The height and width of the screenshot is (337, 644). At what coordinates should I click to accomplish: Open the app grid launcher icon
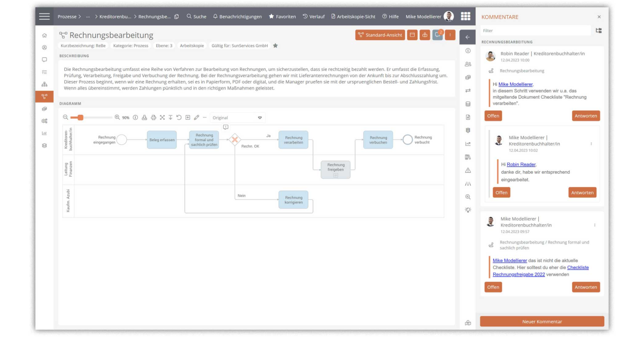[x=465, y=17]
